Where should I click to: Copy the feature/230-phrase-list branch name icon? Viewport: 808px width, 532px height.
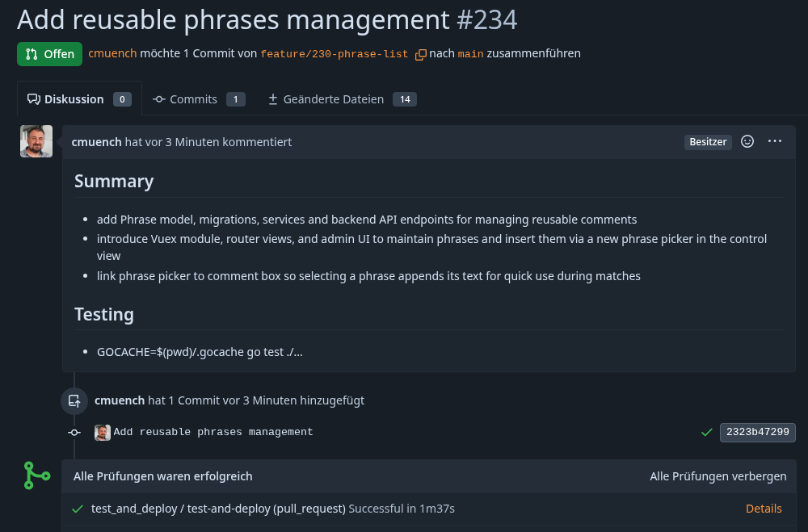tap(421, 55)
